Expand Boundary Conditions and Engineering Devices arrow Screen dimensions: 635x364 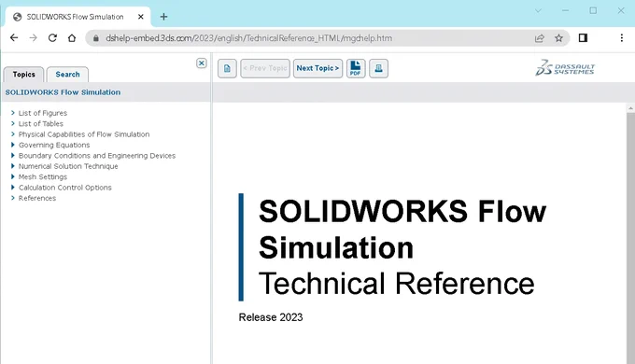click(13, 156)
